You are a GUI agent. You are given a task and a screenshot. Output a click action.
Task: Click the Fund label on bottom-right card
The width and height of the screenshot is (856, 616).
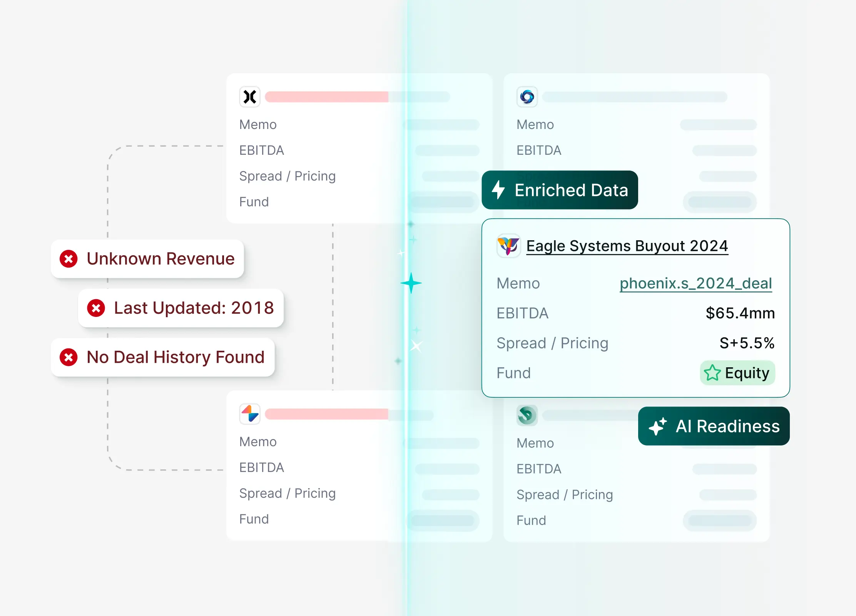click(531, 521)
